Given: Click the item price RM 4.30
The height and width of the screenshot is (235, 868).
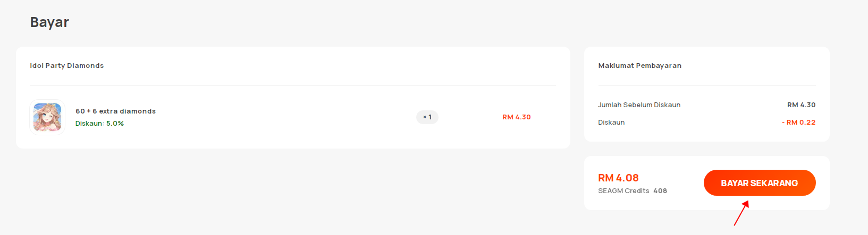Looking at the screenshot, I should click(517, 117).
